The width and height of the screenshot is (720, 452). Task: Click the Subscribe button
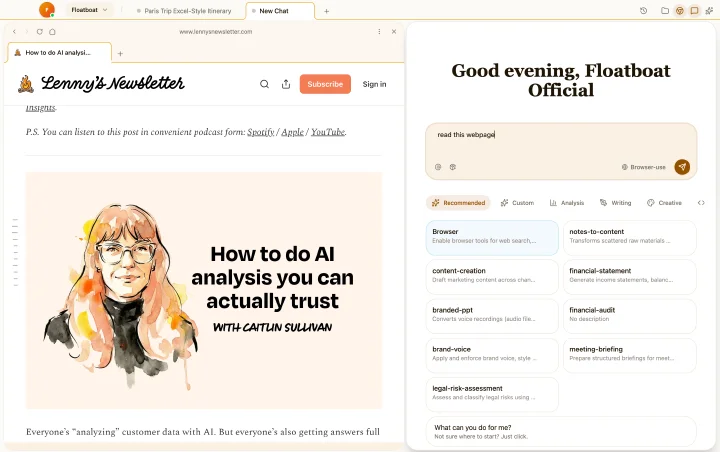[x=325, y=84]
